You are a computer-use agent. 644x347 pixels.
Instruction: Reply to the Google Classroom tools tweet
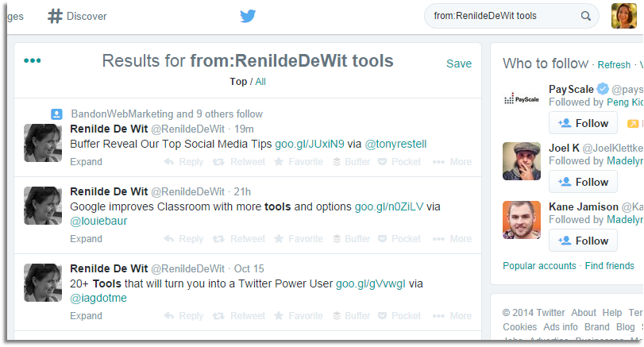click(183, 239)
